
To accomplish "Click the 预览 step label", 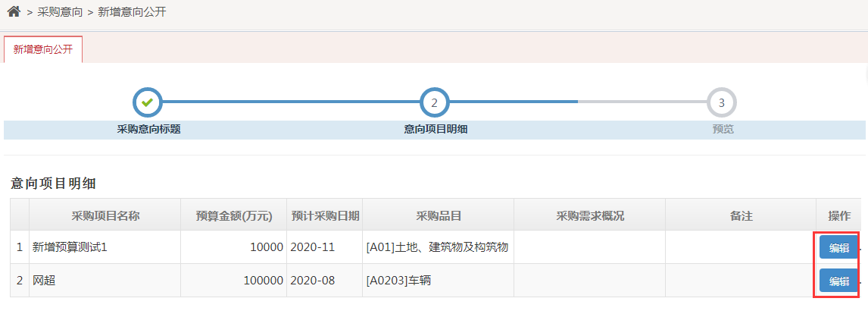I will [723, 129].
